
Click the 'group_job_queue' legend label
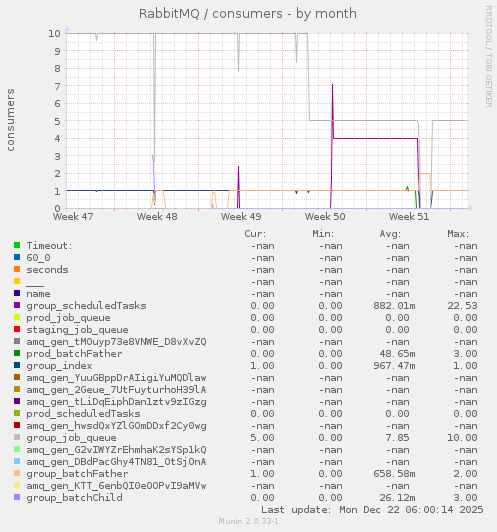click(72, 438)
